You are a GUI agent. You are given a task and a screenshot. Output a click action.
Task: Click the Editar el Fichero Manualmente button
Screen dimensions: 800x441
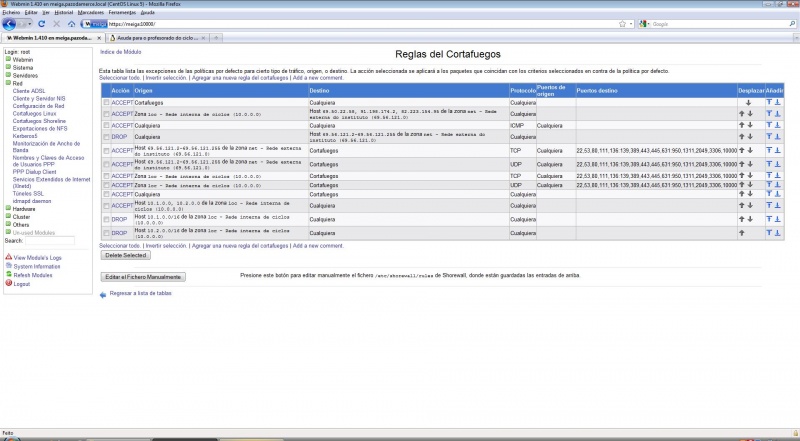[x=143, y=276]
